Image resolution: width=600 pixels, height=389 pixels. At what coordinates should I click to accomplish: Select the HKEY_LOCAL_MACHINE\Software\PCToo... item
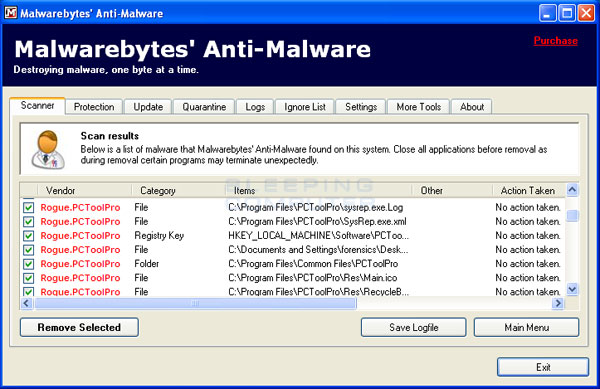tap(318, 236)
